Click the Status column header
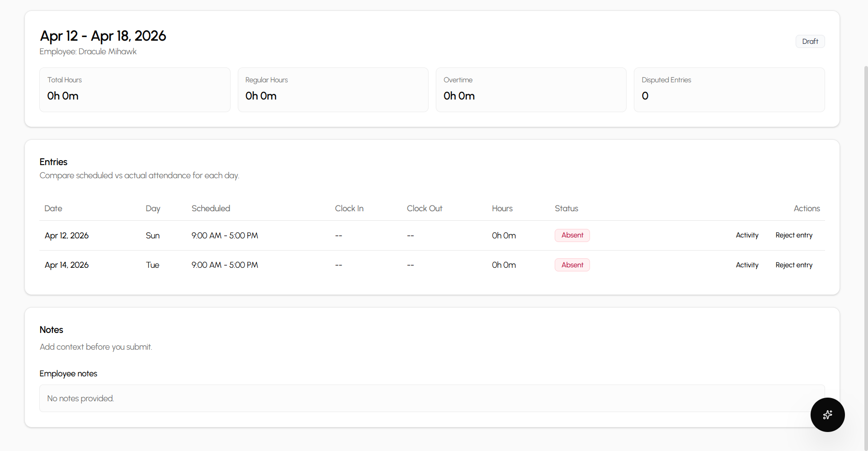 [566, 209]
